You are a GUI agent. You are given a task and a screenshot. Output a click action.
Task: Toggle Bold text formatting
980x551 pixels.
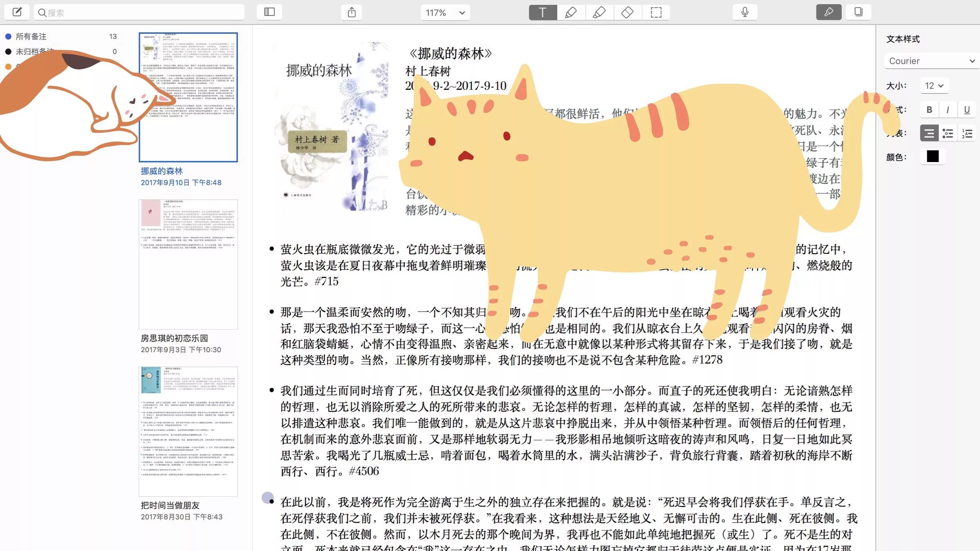click(x=929, y=109)
